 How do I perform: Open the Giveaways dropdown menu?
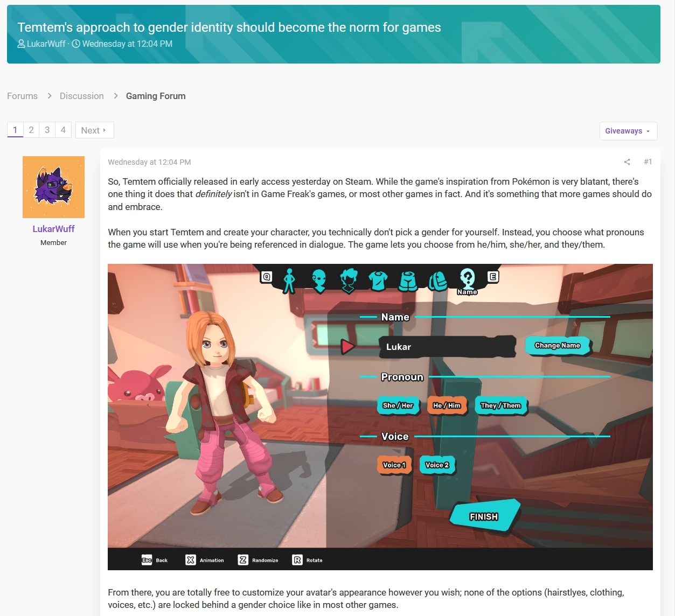point(628,131)
